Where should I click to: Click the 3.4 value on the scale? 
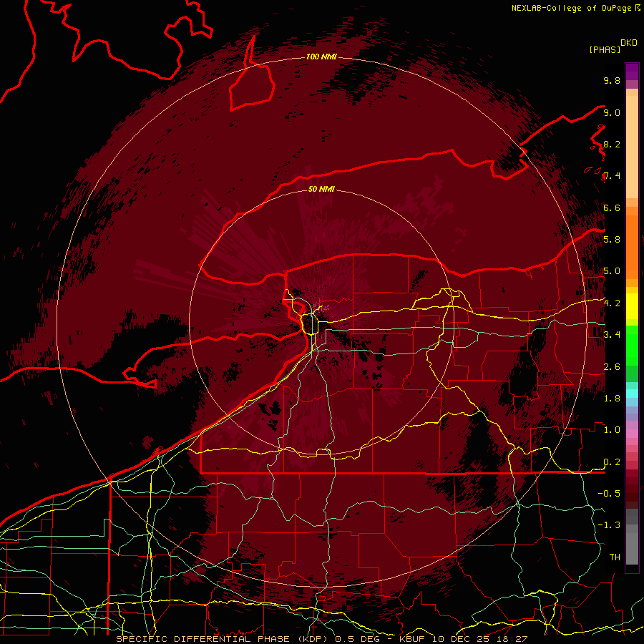point(612,335)
